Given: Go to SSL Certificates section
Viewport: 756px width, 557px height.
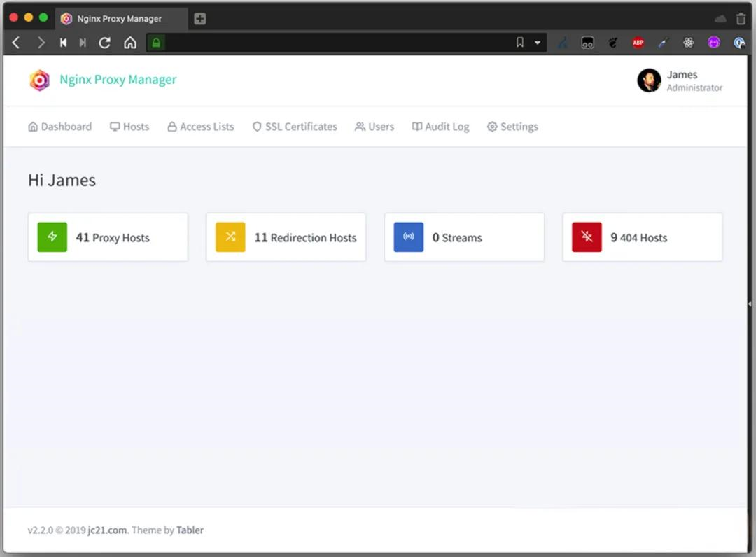Looking at the screenshot, I should point(295,127).
